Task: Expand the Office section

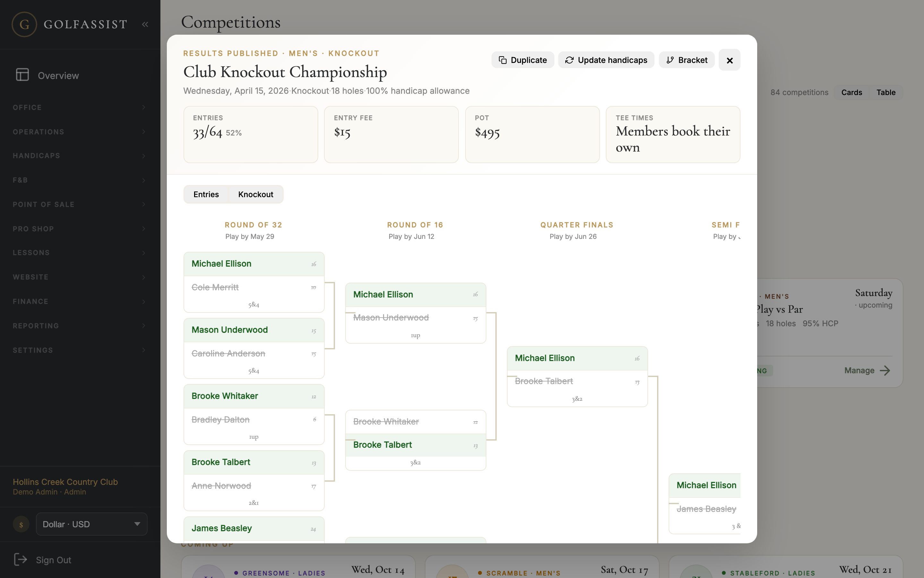Action: 80,108
